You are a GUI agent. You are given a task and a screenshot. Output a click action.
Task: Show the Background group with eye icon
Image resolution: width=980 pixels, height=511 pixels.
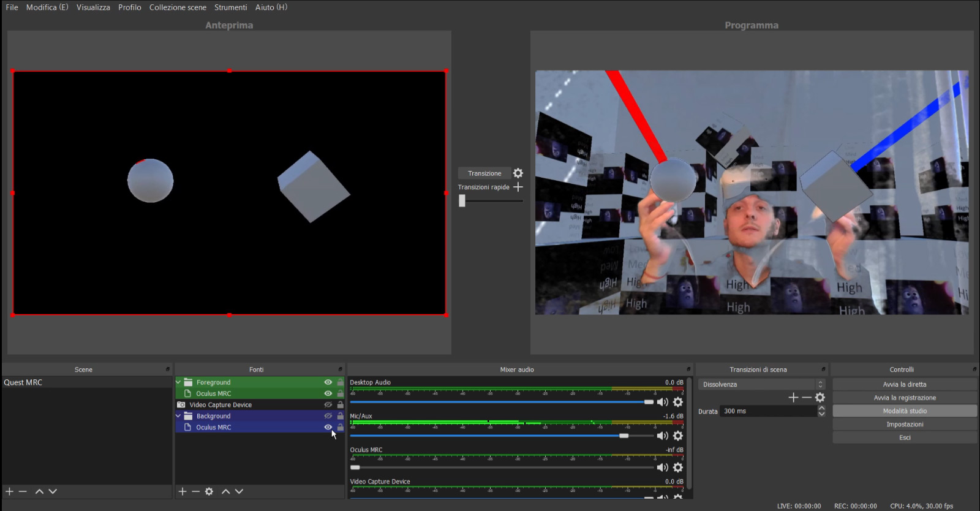pos(328,416)
